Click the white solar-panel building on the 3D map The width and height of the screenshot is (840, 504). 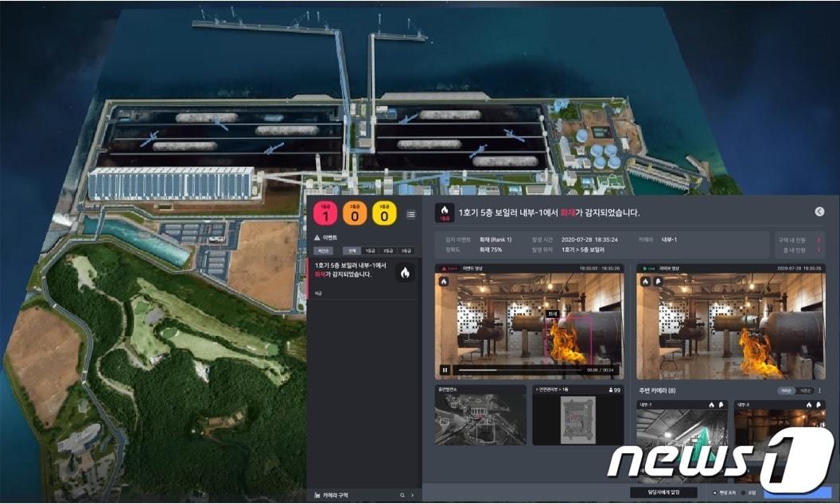click(171, 183)
